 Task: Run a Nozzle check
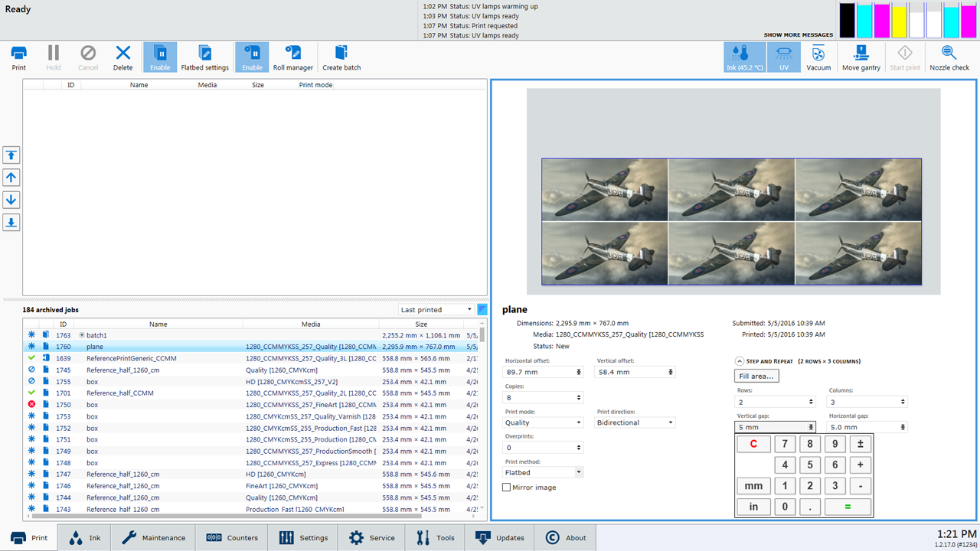(949, 57)
